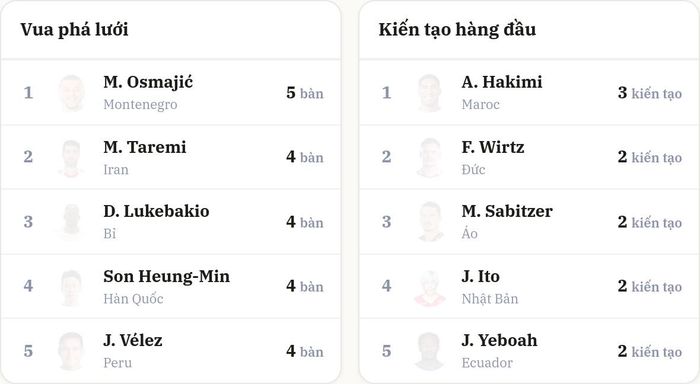
Task: Click J. Vélez's player headshot
Action: point(71,351)
